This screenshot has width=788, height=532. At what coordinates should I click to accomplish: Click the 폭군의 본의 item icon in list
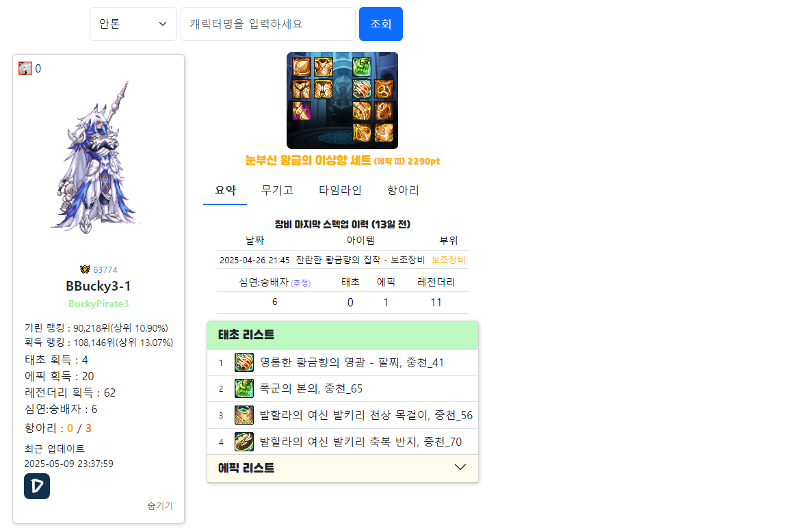(x=244, y=388)
